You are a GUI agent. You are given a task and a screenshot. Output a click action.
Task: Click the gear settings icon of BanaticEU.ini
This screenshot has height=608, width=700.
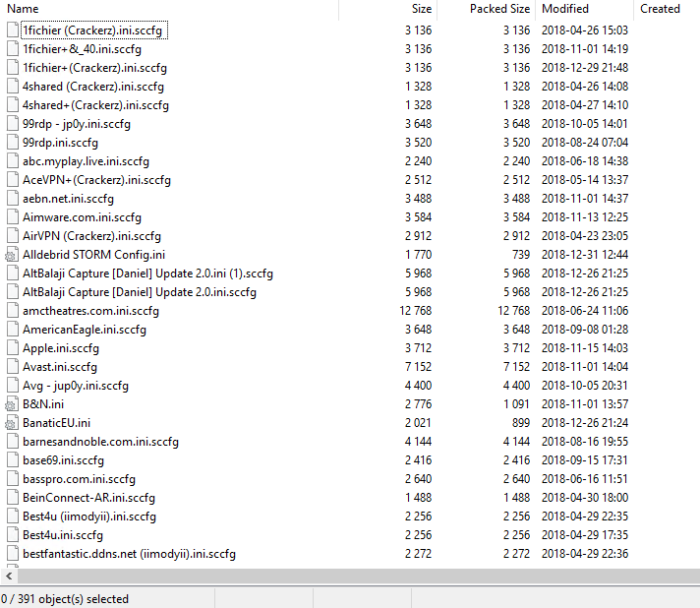tap(12, 423)
